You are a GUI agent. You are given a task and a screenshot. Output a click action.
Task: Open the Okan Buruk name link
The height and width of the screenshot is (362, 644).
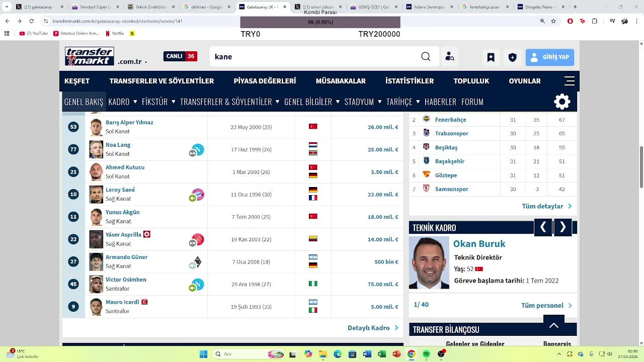pos(479,243)
